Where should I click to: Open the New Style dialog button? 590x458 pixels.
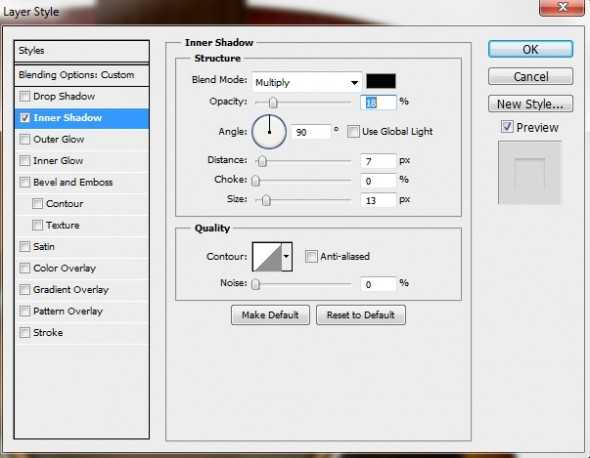(531, 104)
